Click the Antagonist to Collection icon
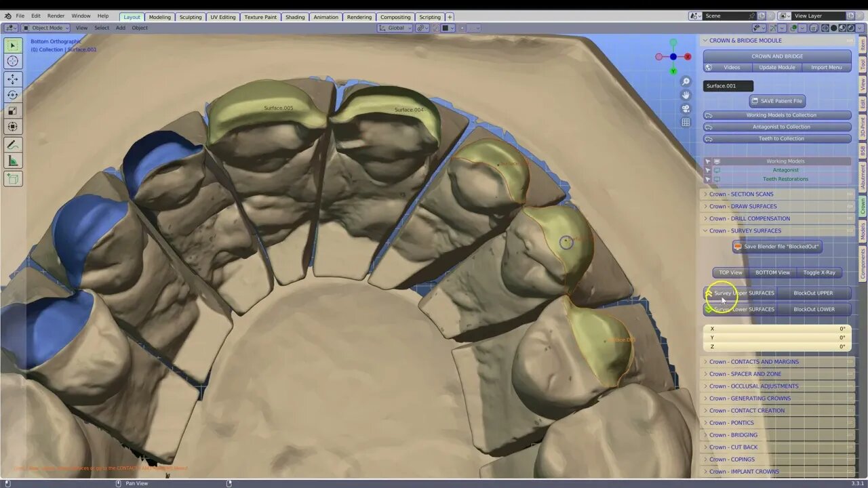The width and height of the screenshot is (868, 488). pos(709,127)
